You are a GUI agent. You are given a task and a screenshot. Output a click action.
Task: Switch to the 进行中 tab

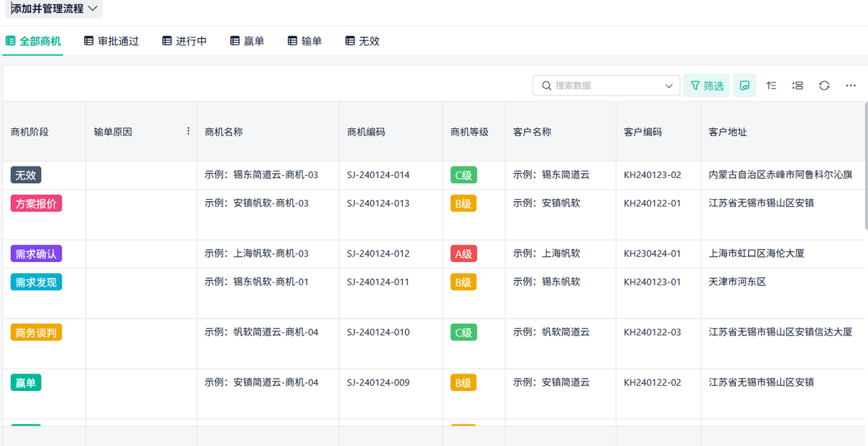coord(184,41)
